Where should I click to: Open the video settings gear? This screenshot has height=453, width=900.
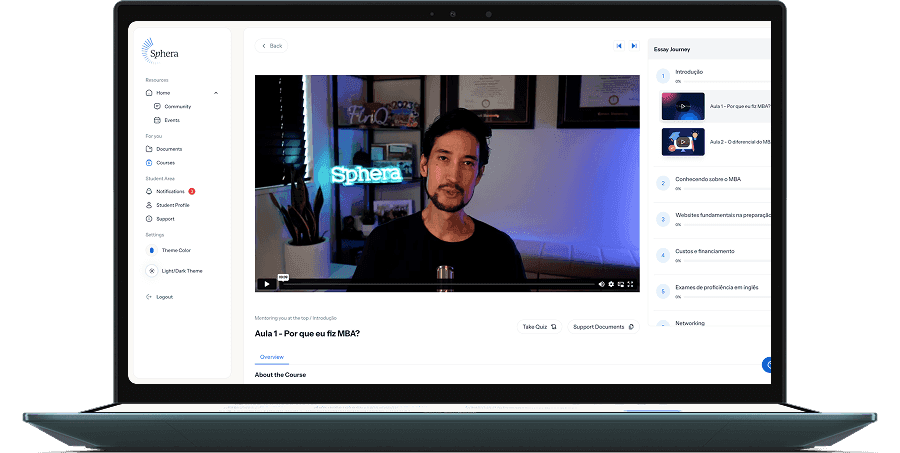coord(611,284)
